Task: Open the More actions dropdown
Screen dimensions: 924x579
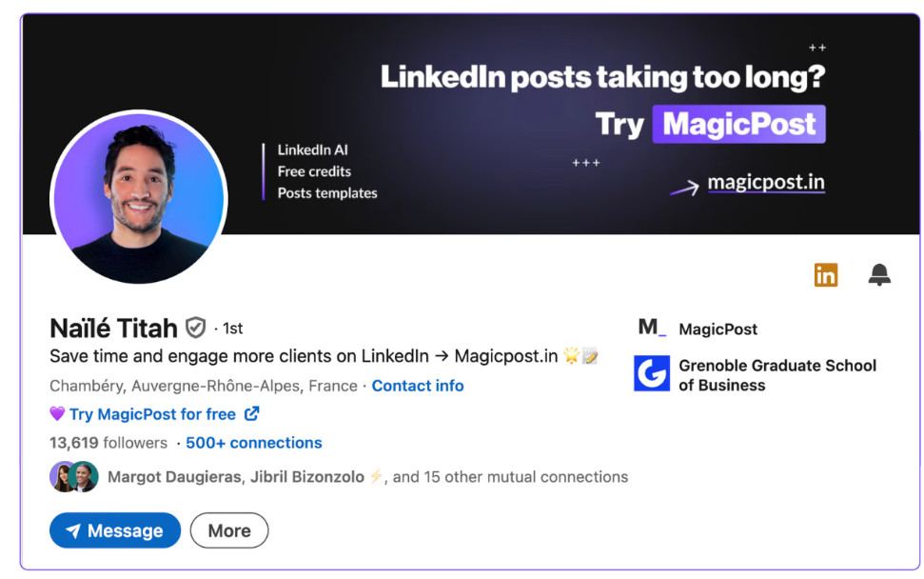Action: tap(229, 530)
